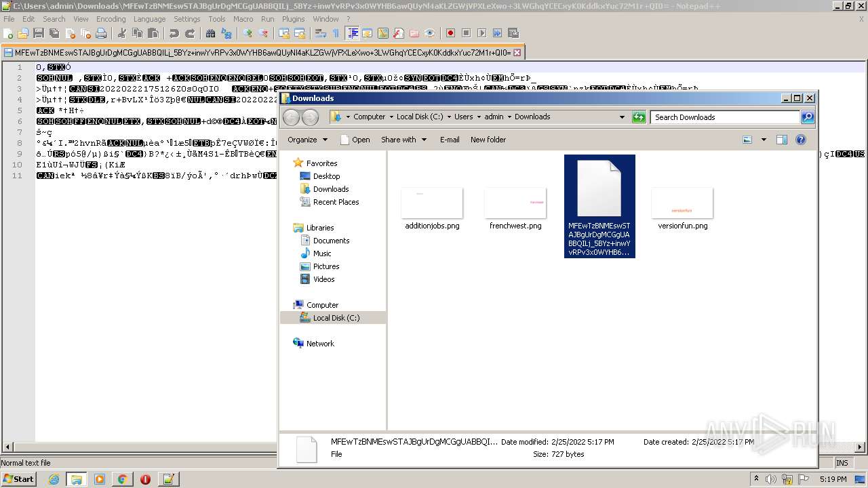Run macro multiple times icon
Image resolution: width=868 pixels, height=488 pixels.
click(x=497, y=33)
